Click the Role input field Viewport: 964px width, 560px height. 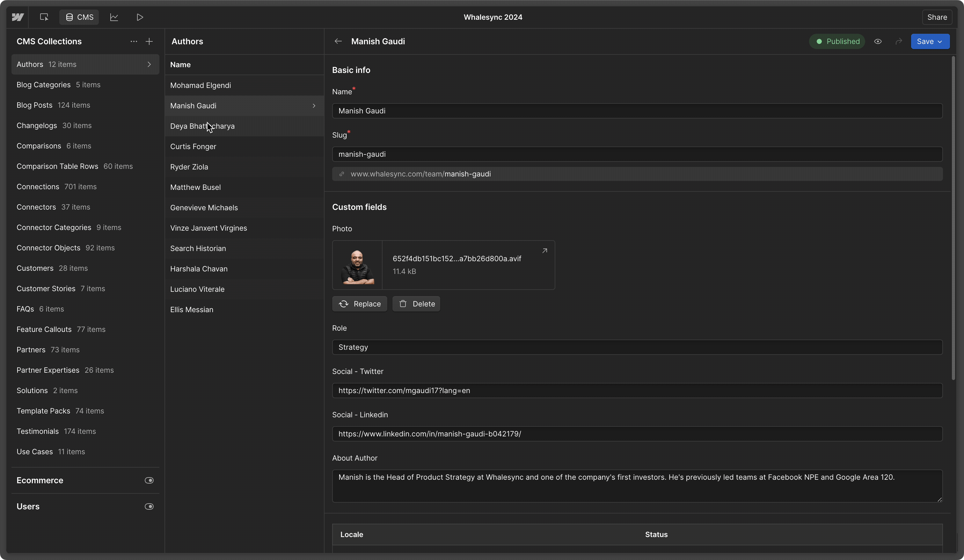pos(637,347)
